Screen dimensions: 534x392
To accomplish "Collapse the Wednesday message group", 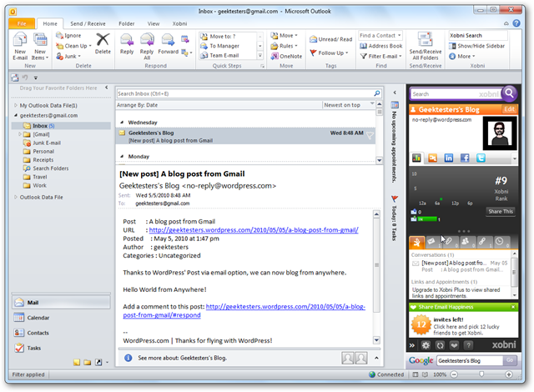I will pyautogui.click(x=122, y=122).
